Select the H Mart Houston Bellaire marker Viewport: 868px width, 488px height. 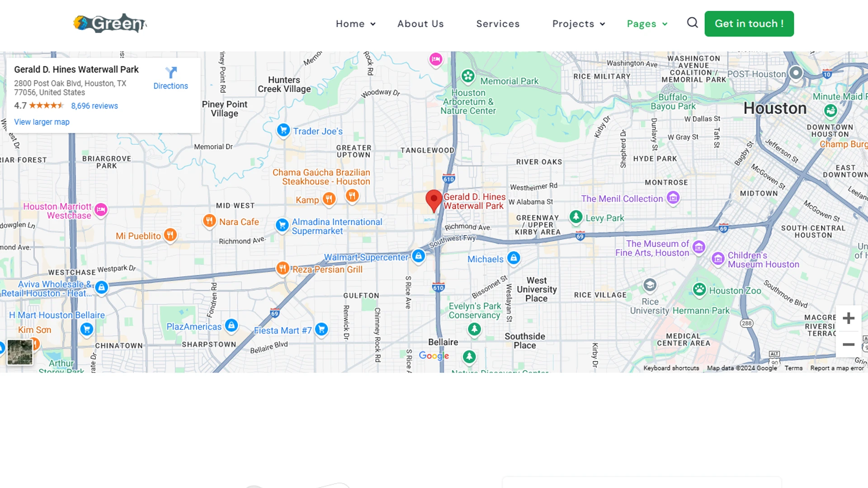[x=87, y=329]
